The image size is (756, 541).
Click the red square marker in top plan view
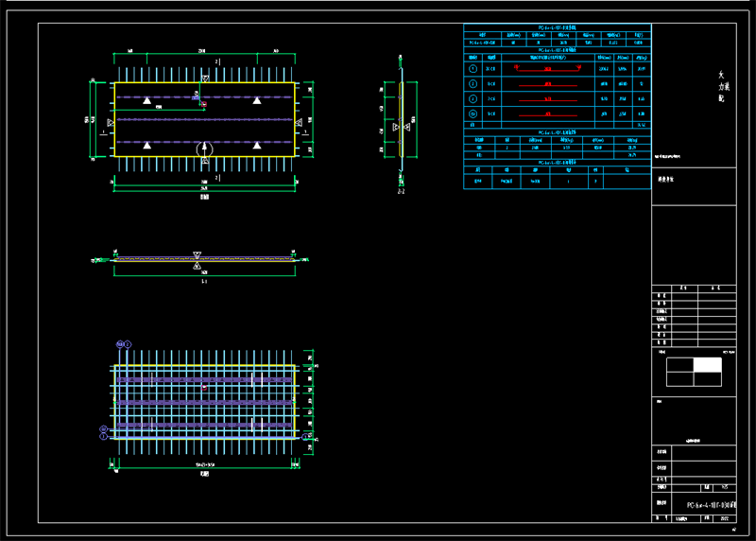pos(204,104)
